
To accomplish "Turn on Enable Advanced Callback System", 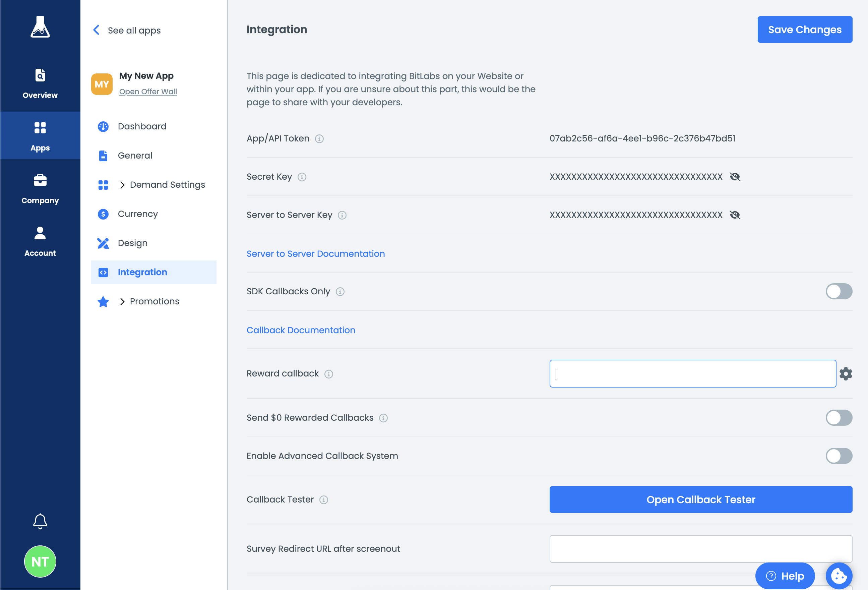I will 839,456.
